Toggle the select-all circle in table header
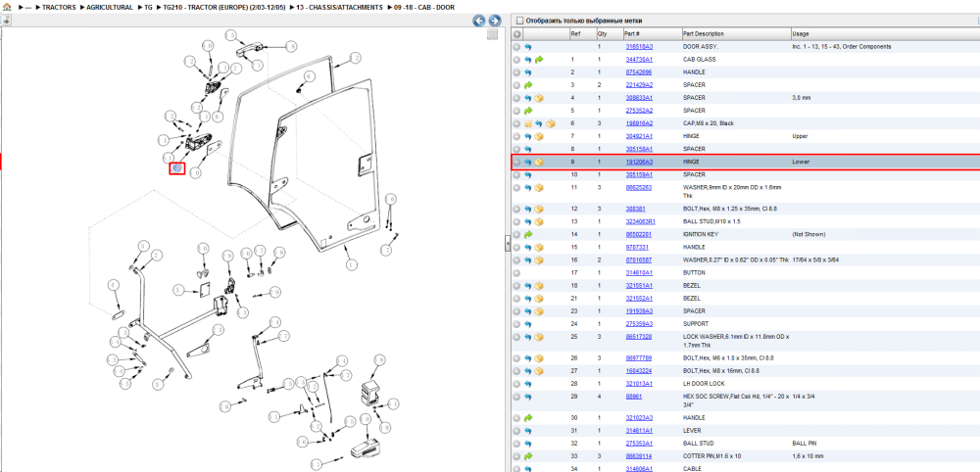 tap(516, 33)
